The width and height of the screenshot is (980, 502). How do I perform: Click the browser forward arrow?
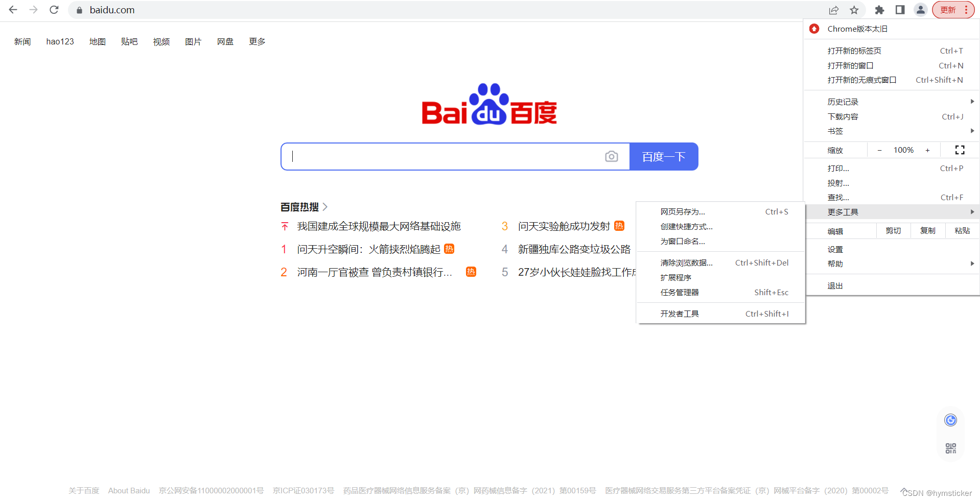[34, 10]
